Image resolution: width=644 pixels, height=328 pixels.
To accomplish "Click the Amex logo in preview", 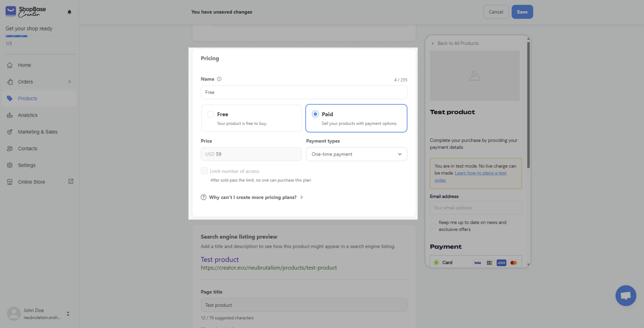I will (502, 263).
